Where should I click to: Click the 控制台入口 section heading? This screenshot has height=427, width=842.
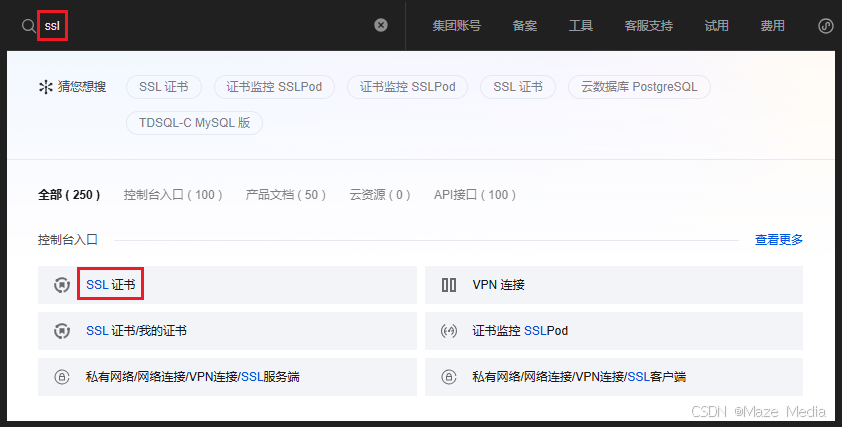click(x=68, y=240)
